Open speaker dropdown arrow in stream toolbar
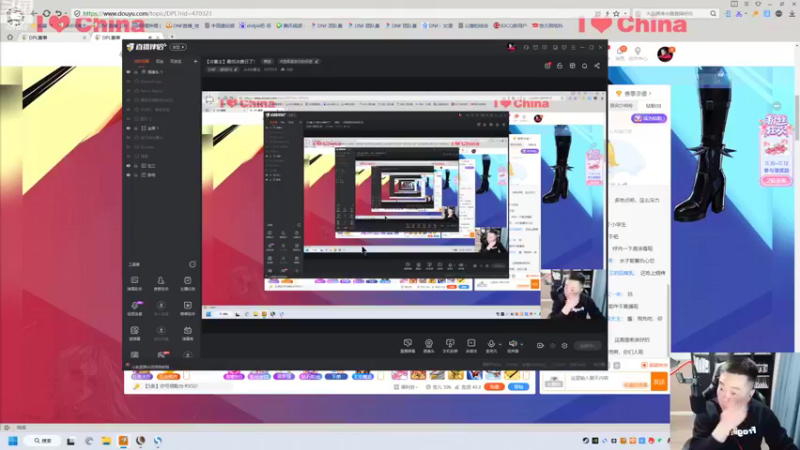Viewport: 800px width, 450px height. click(522, 344)
